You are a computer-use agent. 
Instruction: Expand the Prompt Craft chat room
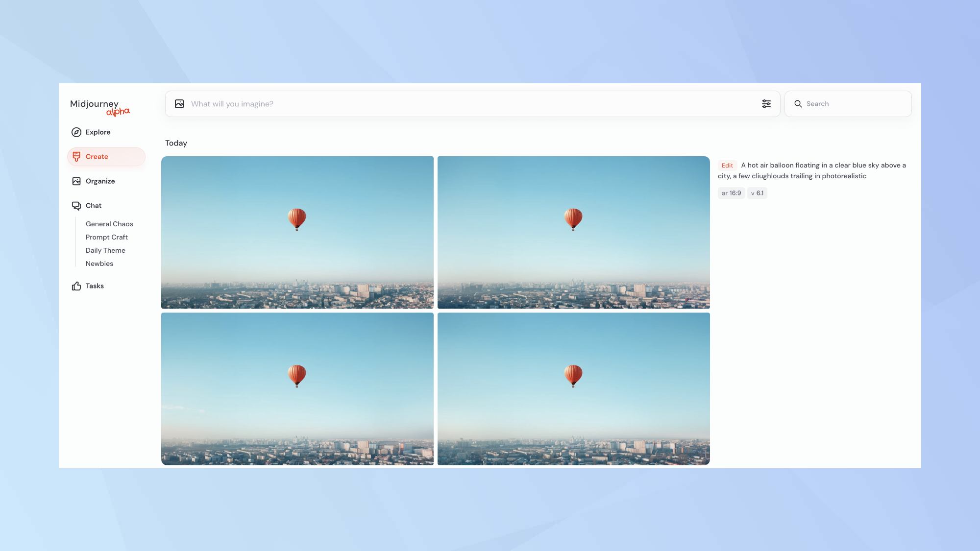106,237
